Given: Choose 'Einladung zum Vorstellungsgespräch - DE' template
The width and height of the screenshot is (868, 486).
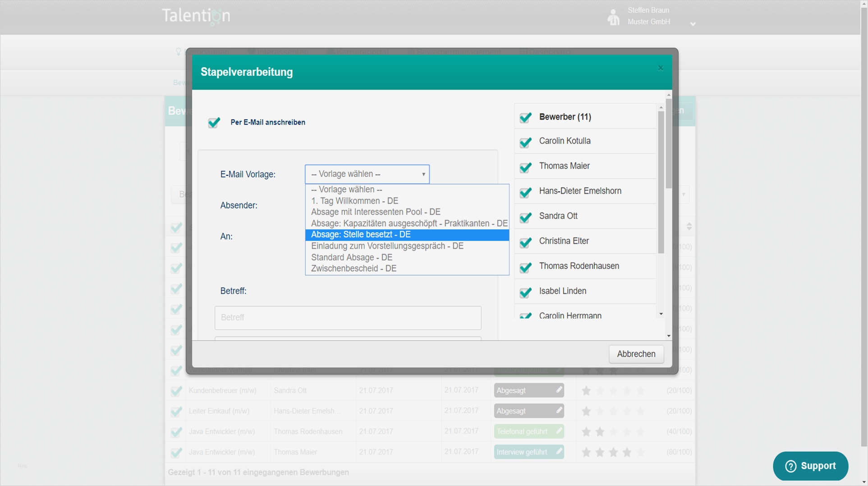Looking at the screenshot, I should point(407,246).
